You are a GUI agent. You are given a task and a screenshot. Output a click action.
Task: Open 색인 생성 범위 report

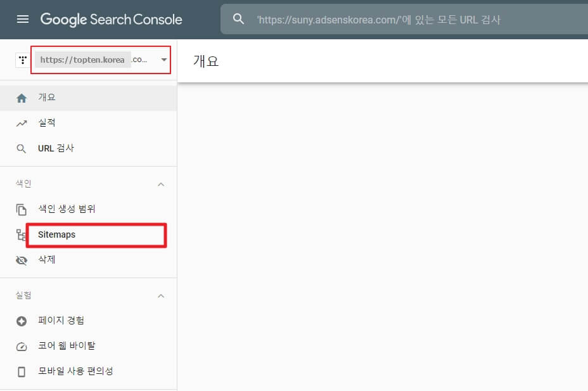point(88,209)
